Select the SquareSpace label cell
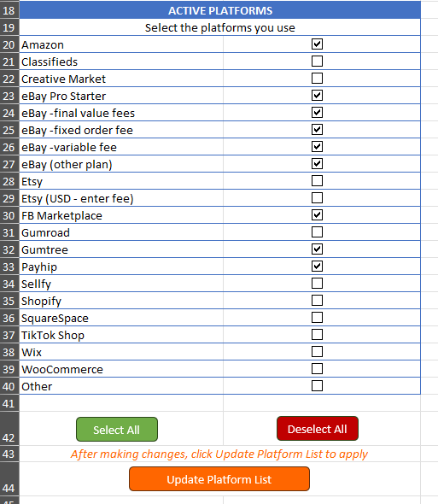This screenshot has height=504, width=438. tap(121, 318)
